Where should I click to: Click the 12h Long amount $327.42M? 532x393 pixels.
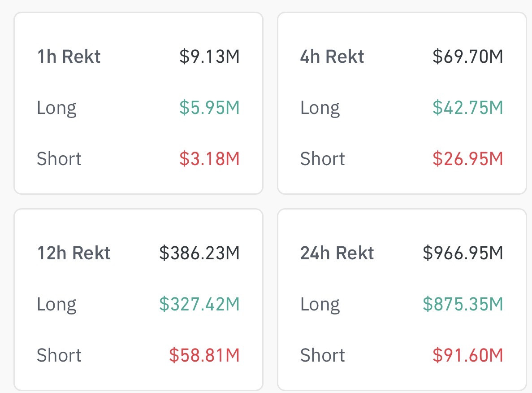pos(199,305)
